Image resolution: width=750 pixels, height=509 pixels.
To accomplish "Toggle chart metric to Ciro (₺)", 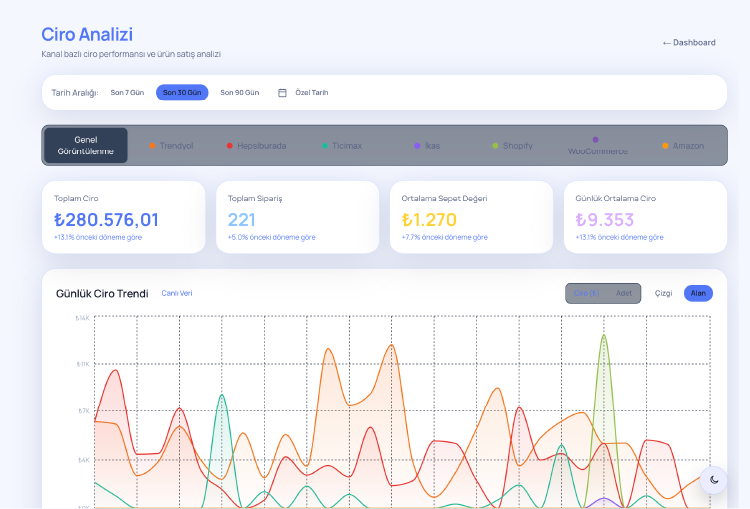I will 587,293.
